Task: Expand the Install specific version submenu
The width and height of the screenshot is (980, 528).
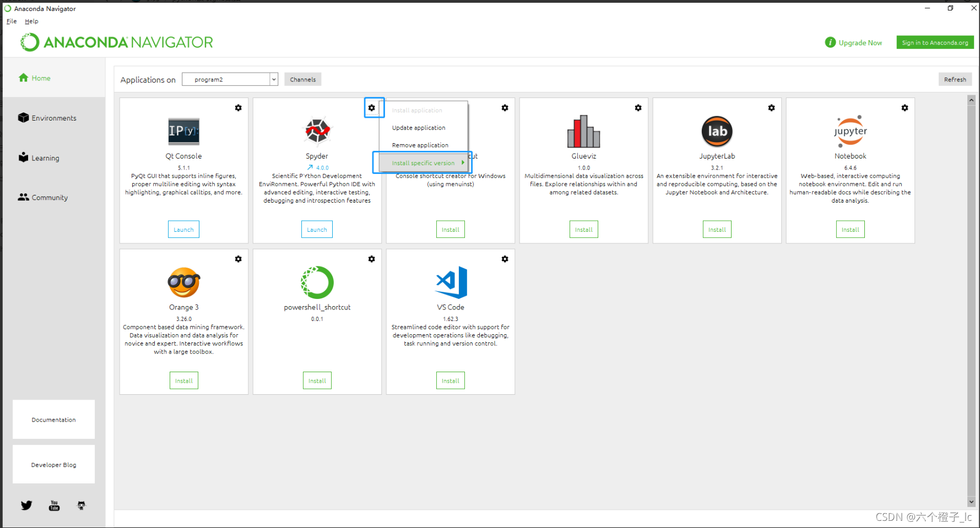Action: click(423, 163)
